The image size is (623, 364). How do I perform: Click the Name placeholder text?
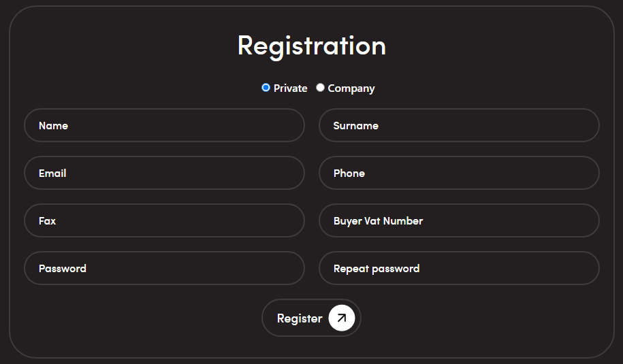[x=53, y=126]
